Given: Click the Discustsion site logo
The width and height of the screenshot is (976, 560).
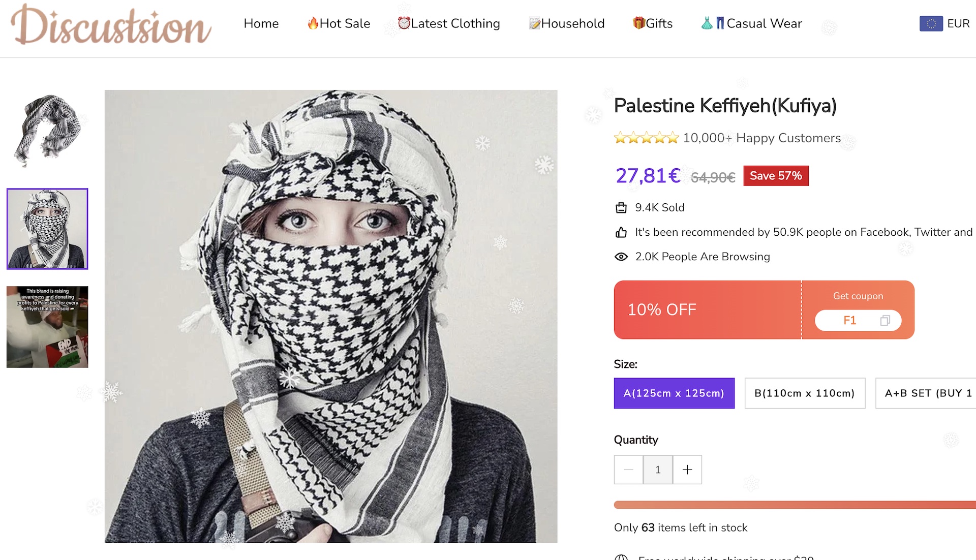Looking at the screenshot, I should (x=111, y=25).
